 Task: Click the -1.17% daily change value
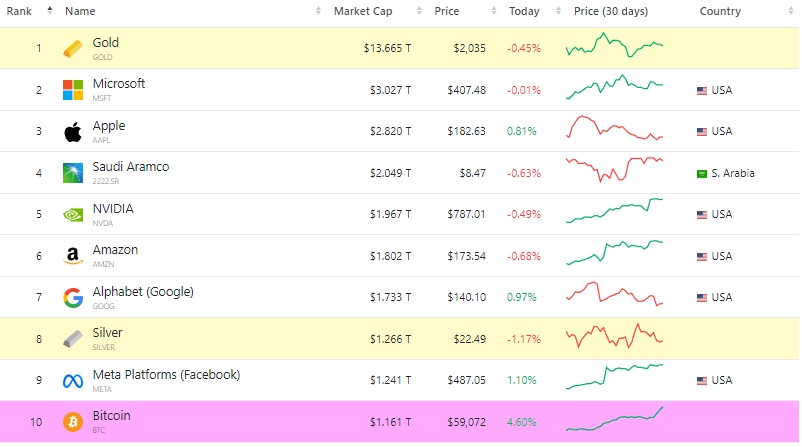(524, 339)
